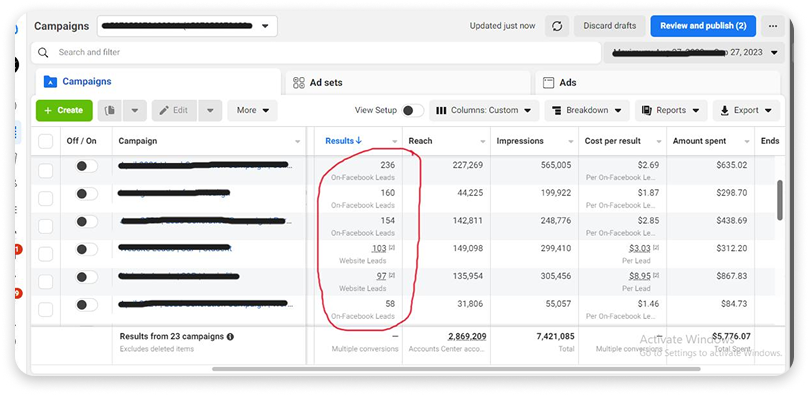809x395 pixels.
Task: Open the More dropdown menu
Action: [252, 110]
